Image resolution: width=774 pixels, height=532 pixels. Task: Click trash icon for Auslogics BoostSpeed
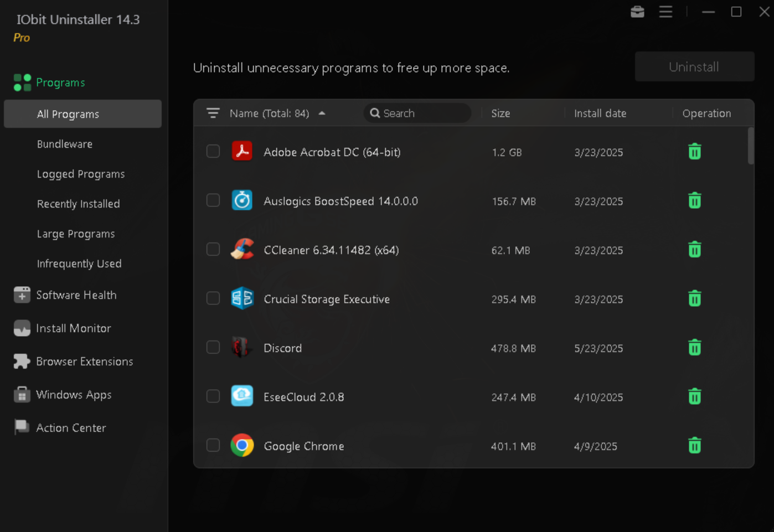[x=694, y=200]
